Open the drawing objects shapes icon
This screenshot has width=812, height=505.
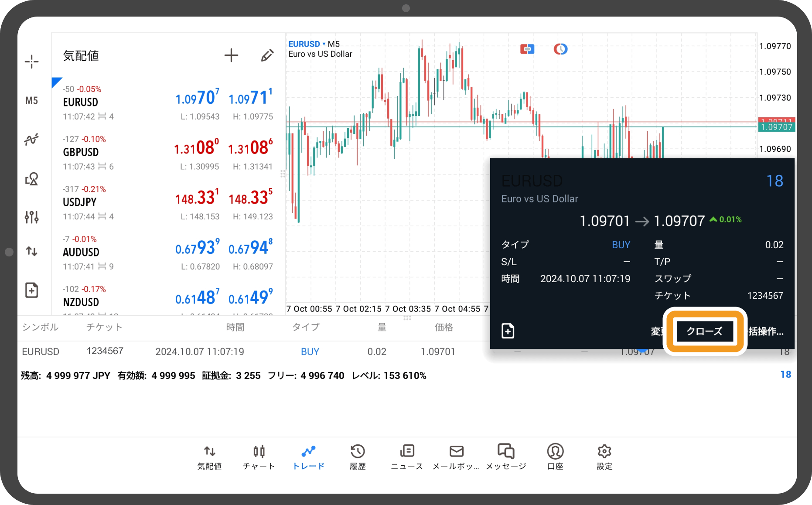31,179
